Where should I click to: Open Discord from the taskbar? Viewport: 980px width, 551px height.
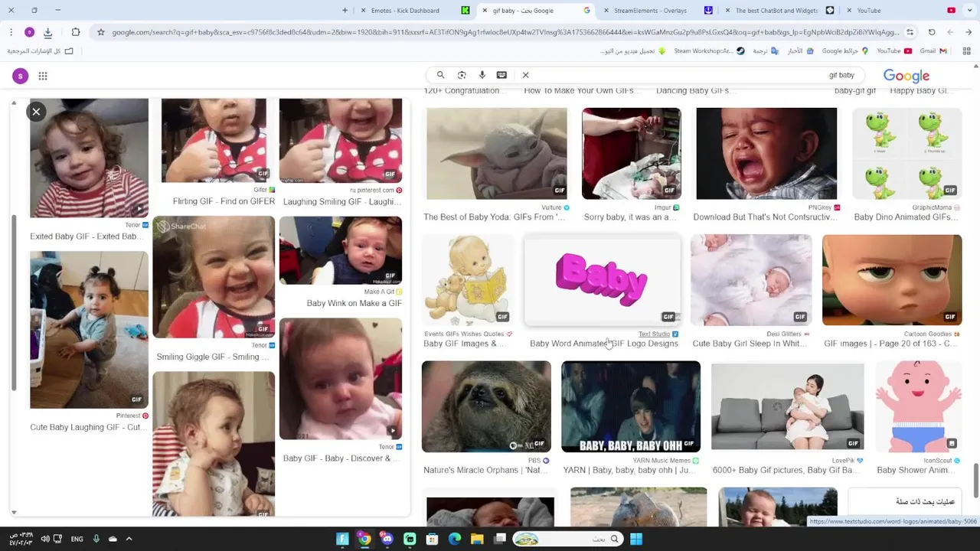tap(387, 539)
